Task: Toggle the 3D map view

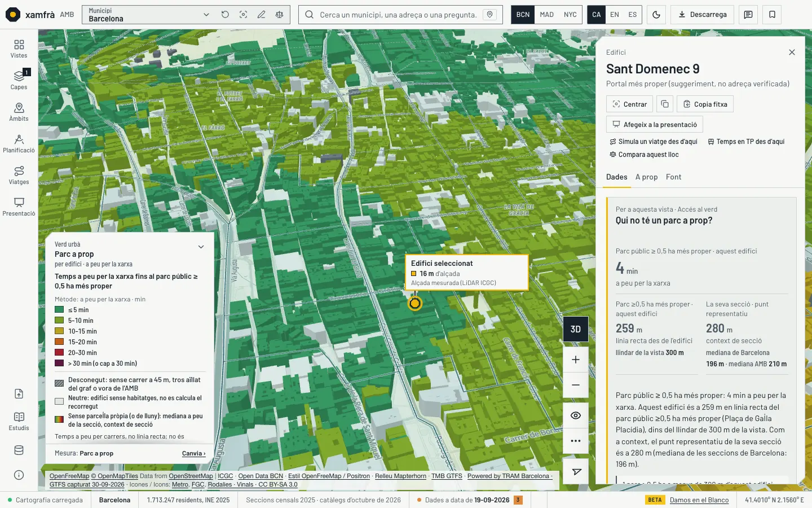Action: coord(576,329)
